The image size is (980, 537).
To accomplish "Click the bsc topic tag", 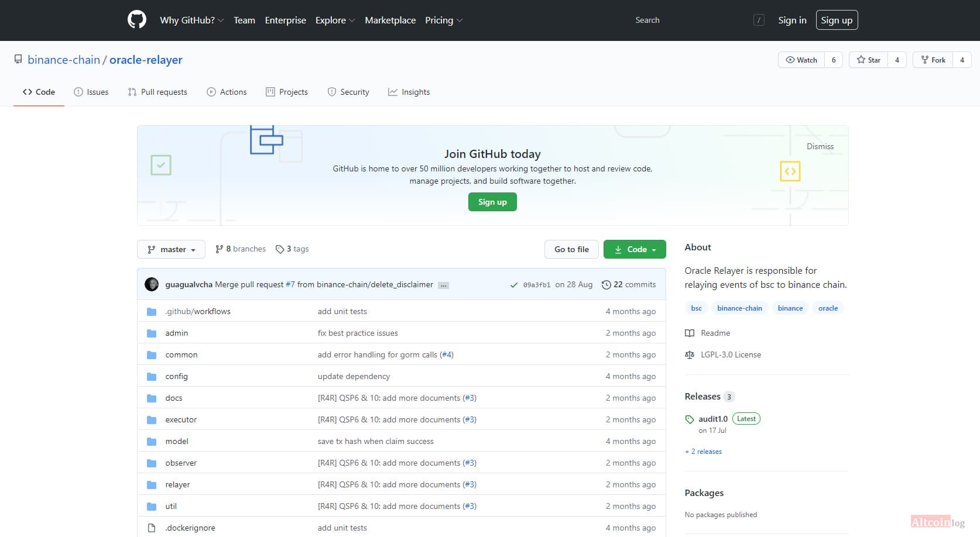I will coord(696,308).
